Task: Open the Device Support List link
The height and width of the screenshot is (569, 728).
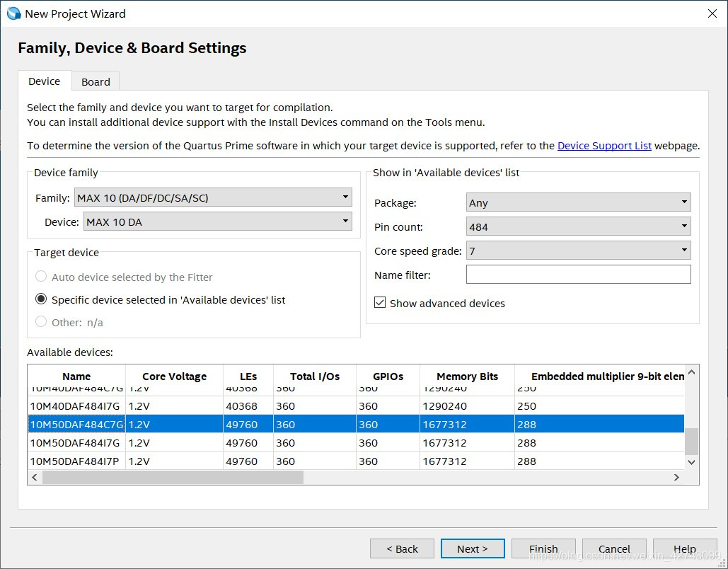Action: pos(604,145)
